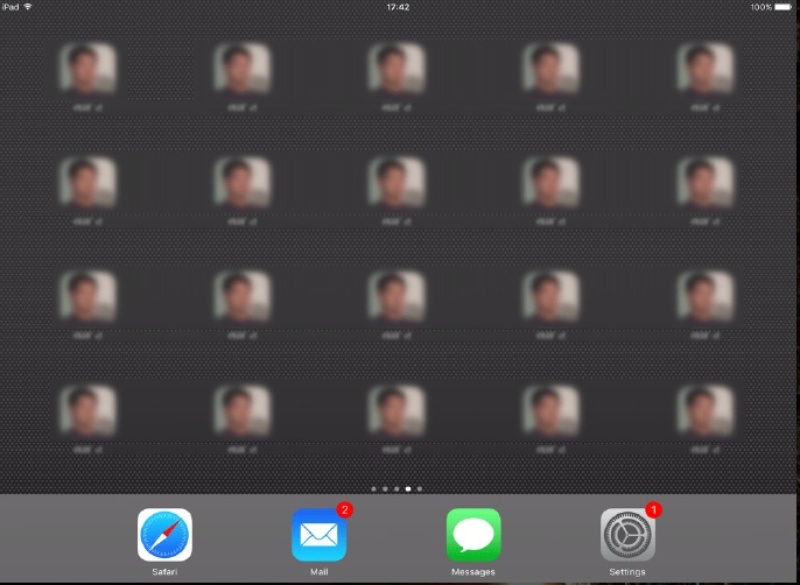The image size is (800, 585).
Task: Tap the Wi-Fi indicator in the status bar
Action: tap(29, 6)
